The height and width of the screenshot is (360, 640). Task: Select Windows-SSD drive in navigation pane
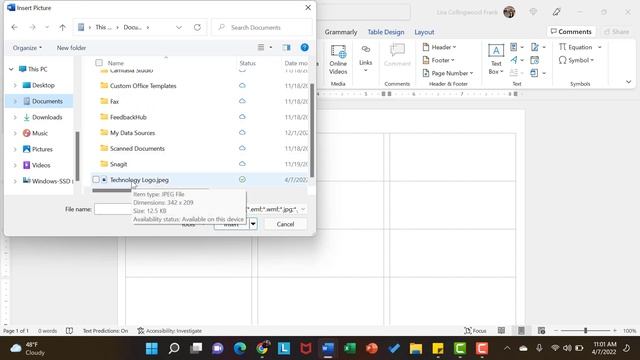(48, 181)
